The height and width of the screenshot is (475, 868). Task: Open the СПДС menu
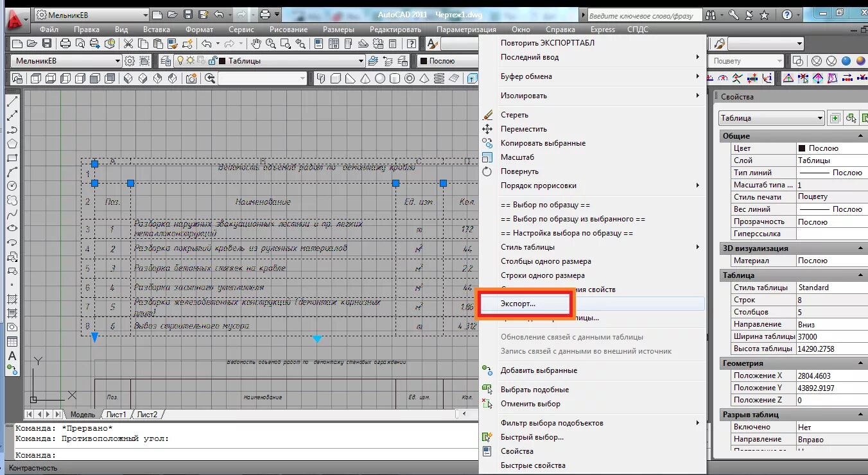click(638, 30)
